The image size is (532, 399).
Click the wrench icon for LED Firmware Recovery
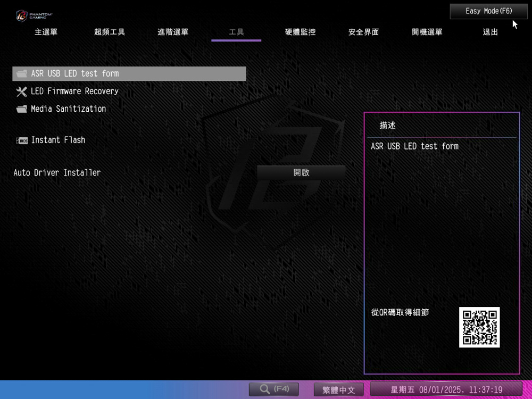[x=21, y=92]
